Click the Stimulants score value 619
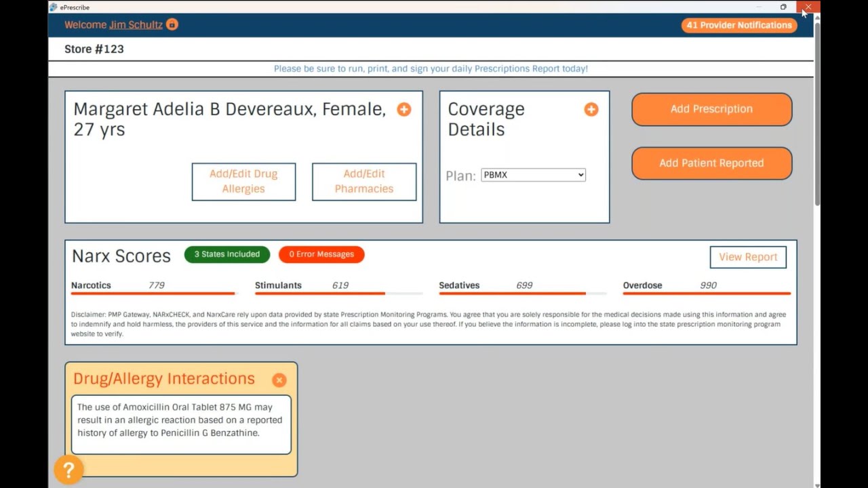This screenshot has width=868, height=488. click(340, 285)
